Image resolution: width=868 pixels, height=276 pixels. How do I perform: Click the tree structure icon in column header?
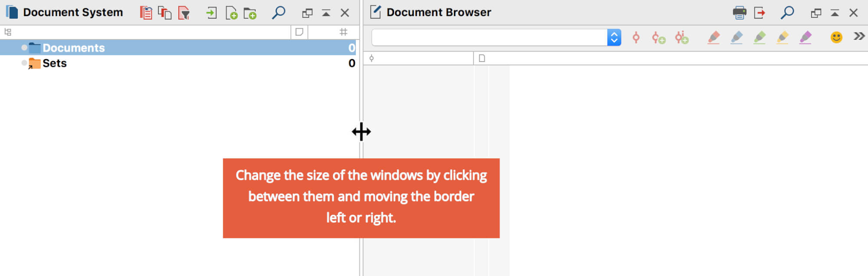[x=8, y=32]
